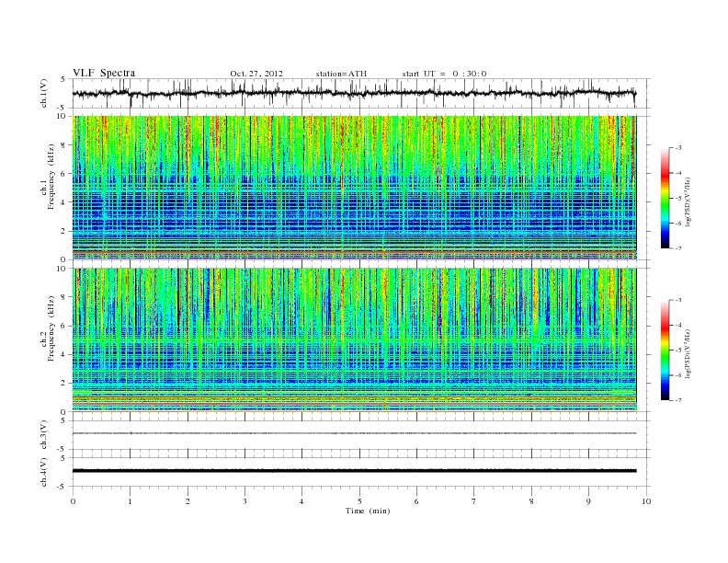Click the "6" kHz tick on ch.2 spectrogram
Screen dimensions: 728x563
tap(63, 326)
